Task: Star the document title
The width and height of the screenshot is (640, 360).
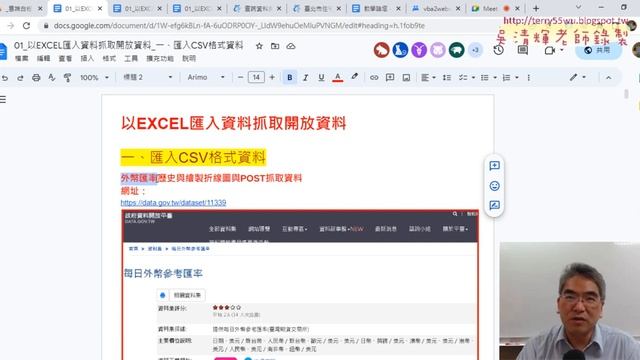Action: click(x=259, y=46)
